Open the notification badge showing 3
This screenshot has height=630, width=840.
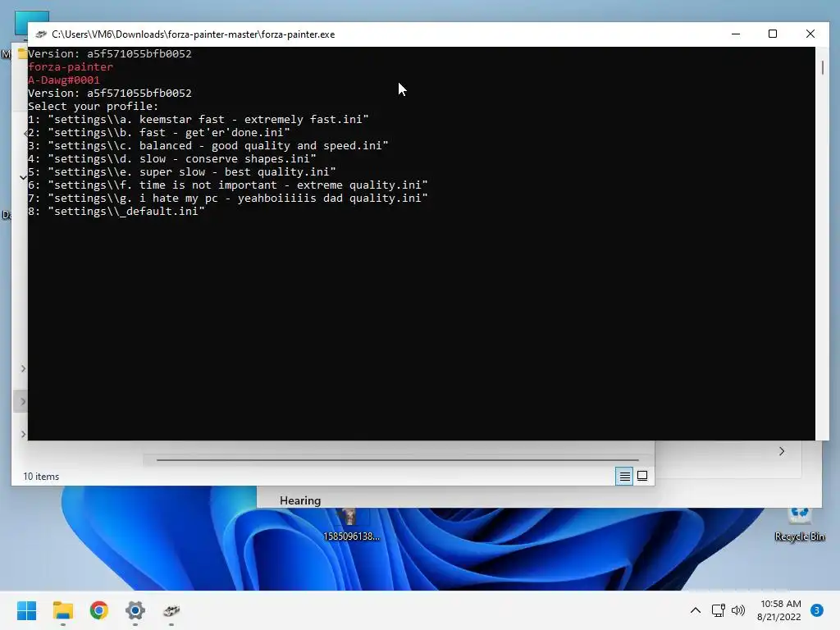817,610
